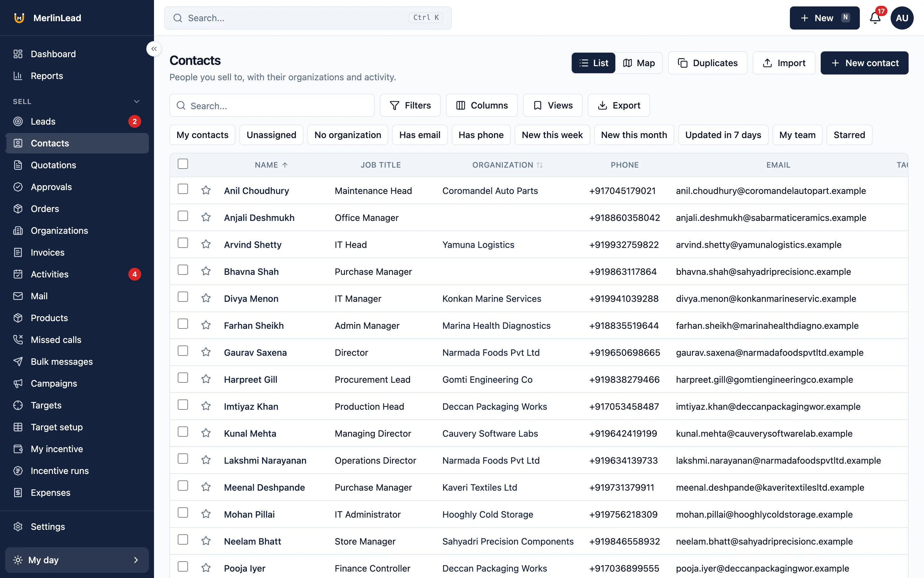This screenshot has height=578, width=924.
Task: Navigate to Orders
Action: coord(77,209)
